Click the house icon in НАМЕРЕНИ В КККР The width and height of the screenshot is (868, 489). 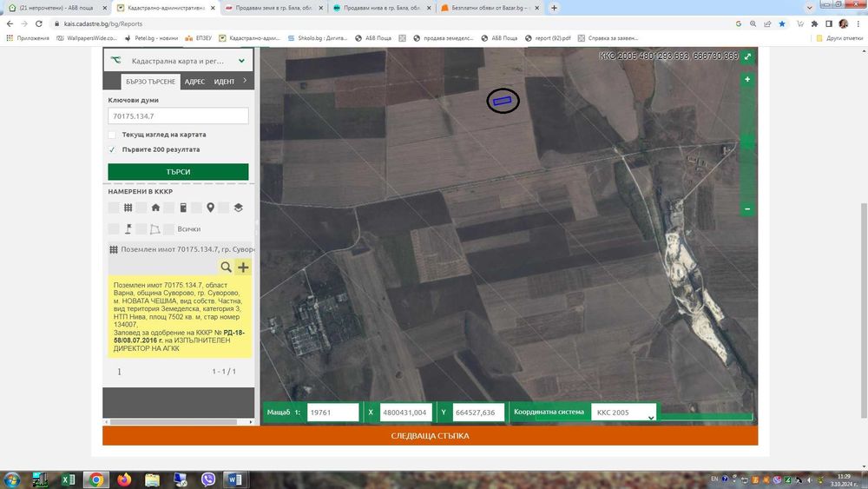(155, 208)
